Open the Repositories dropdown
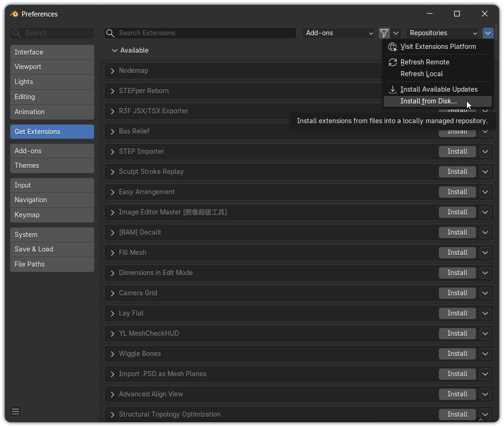Screen dimensions: 504x427 [442, 33]
